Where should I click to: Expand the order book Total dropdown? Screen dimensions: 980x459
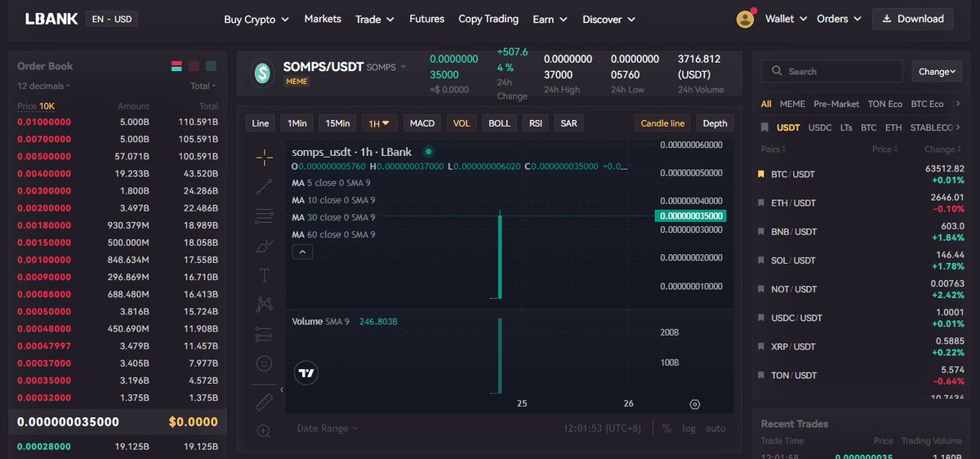[203, 86]
